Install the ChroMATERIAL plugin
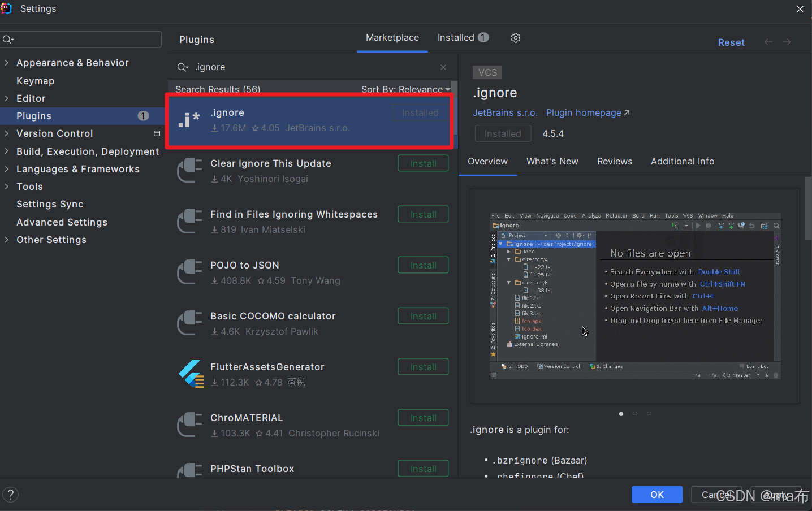This screenshot has height=511, width=812. pyautogui.click(x=423, y=418)
